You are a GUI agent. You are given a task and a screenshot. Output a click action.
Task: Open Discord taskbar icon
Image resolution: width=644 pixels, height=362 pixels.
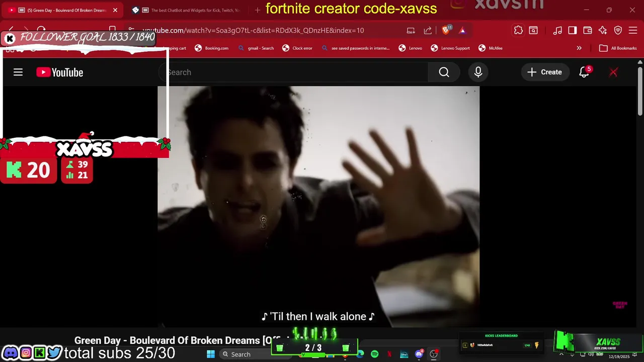[419, 354]
